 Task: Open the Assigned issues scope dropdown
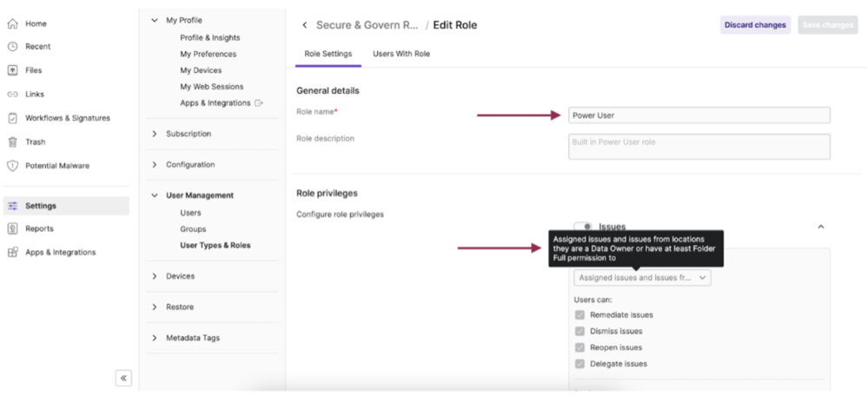click(642, 278)
